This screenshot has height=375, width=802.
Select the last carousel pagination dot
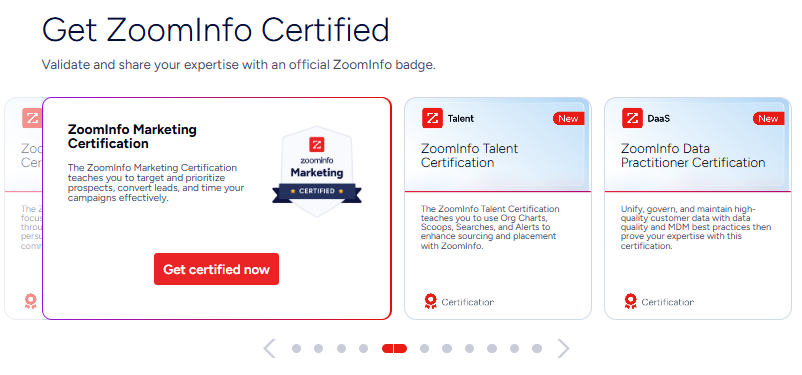(537, 348)
